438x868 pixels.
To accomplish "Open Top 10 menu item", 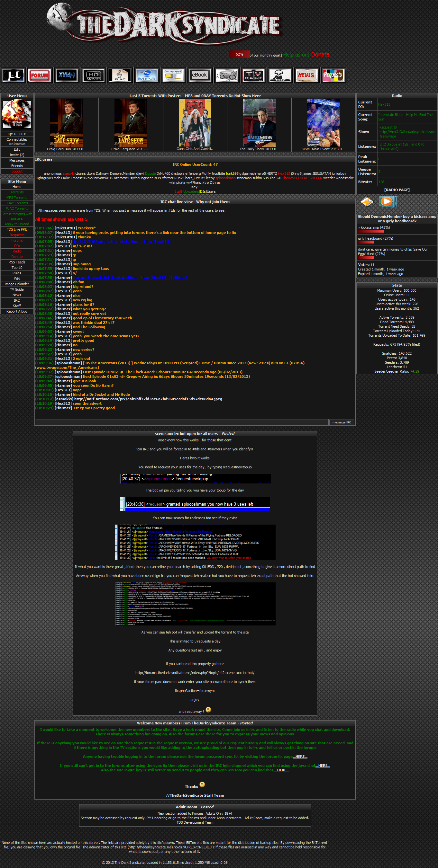I will pyautogui.click(x=17, y=268).
